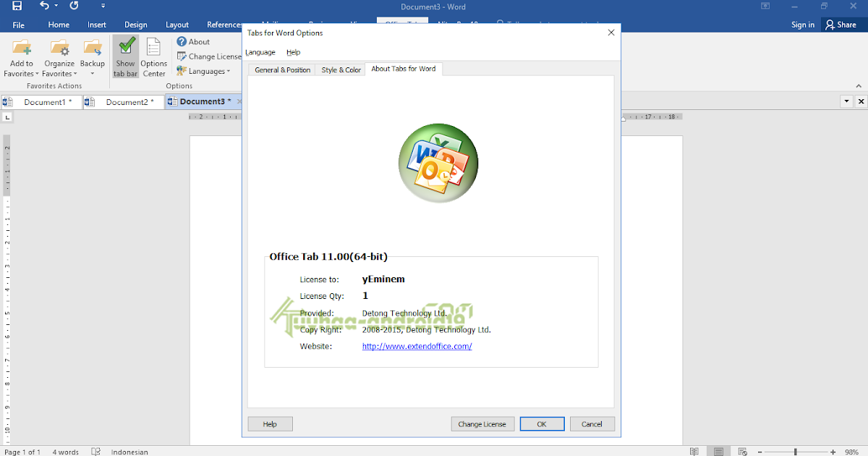Expand the Backup dropdown arrow
The width and height of the screenshot is (868, 456).
coord(93,74)
